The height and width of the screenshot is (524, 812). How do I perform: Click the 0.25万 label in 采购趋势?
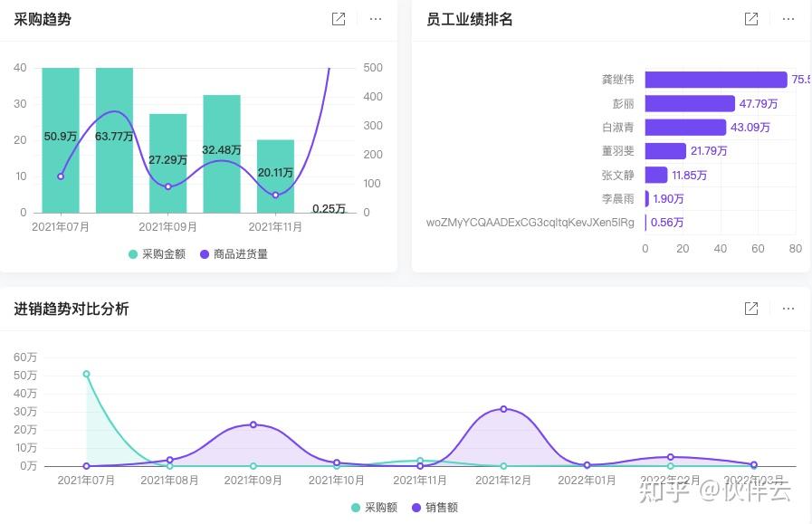(x=329, y=209)
